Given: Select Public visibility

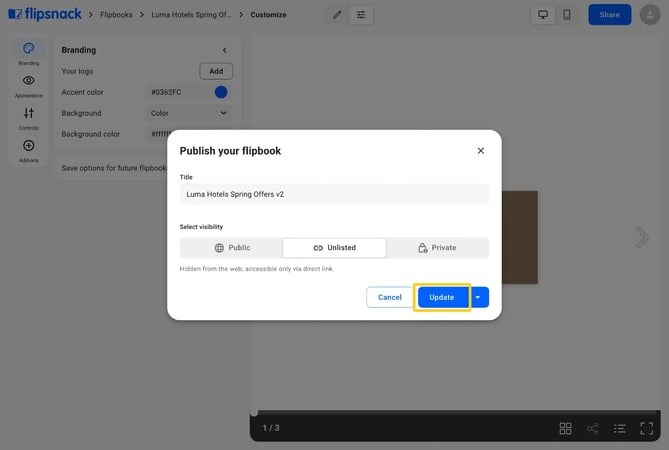Looking at the screenshot, I should click(x=232, y=248).
